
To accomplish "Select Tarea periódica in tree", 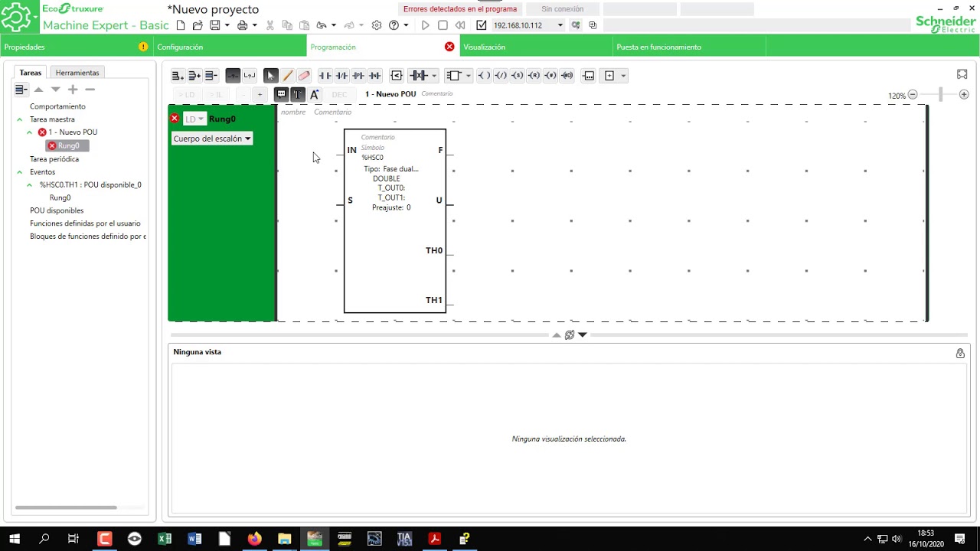I will click(x=54, y=159).
